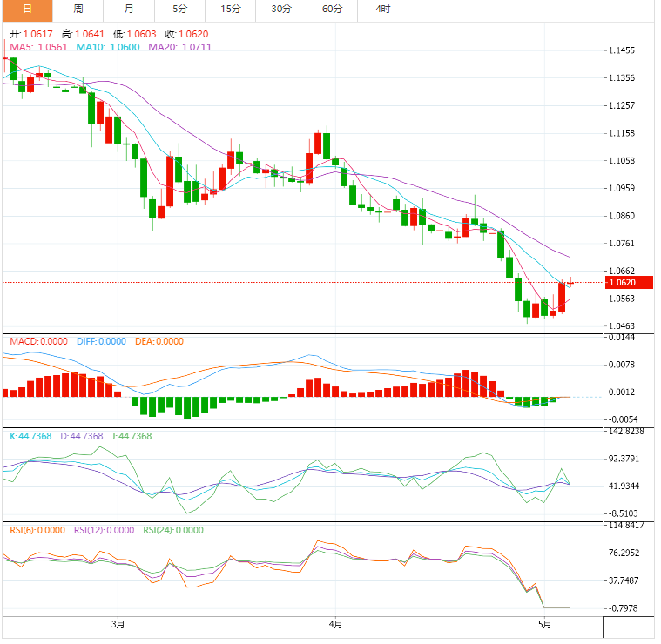
Task: Click the J: 44.7368 value label
Action: [x=132, y=436]
